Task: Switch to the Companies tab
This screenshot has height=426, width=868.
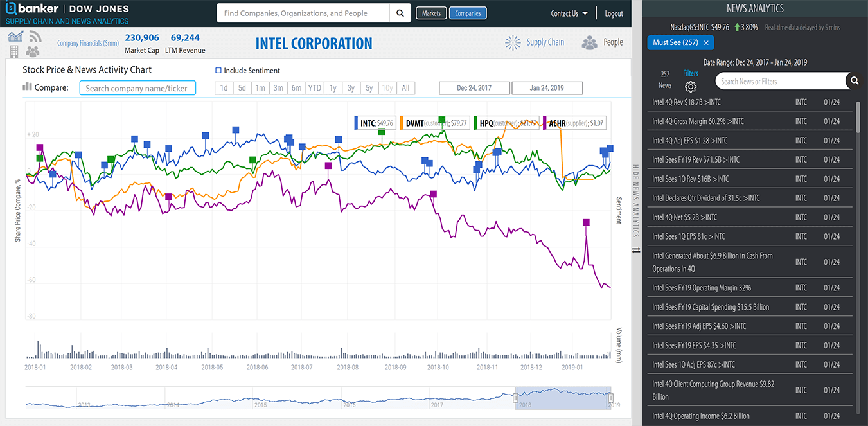Action: 468,13
